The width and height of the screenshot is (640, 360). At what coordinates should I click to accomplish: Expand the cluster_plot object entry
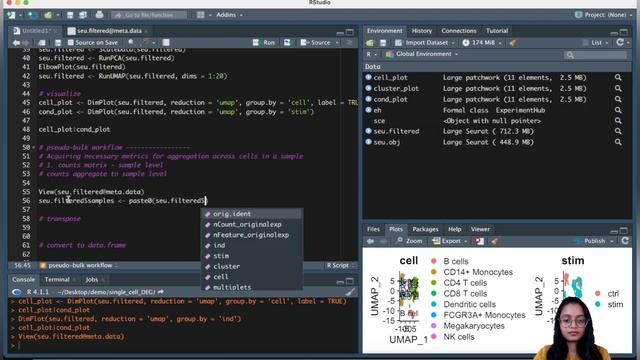pyautogui.click(x=369, y=88)
